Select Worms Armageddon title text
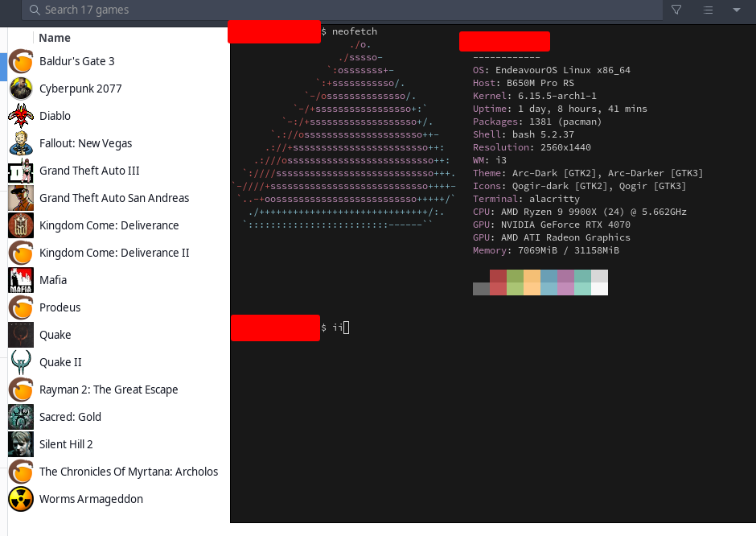Screen dimensions: 756x536 coord(91,499)
